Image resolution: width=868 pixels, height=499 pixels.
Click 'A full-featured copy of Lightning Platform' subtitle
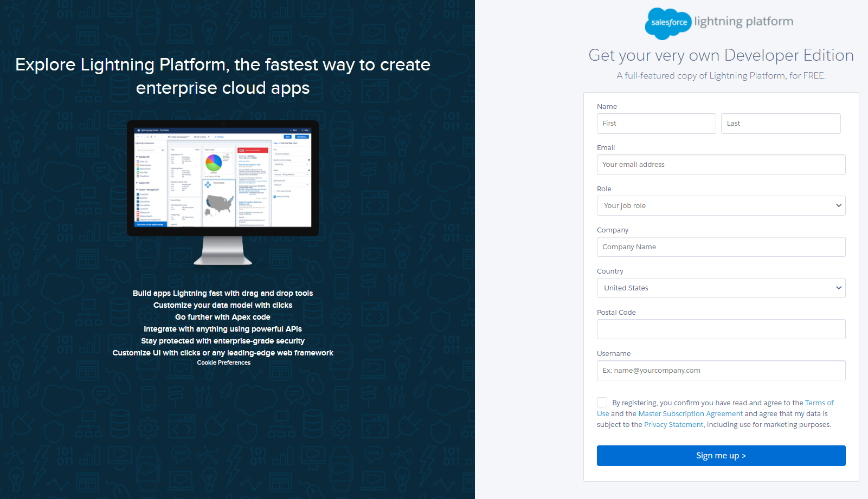(x=721, y=76)
